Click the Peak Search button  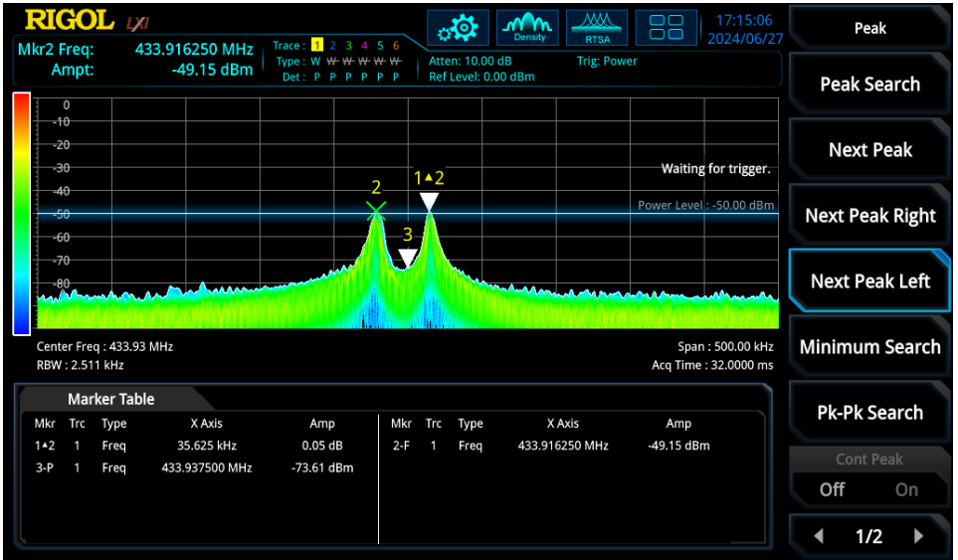pos(869,84)
